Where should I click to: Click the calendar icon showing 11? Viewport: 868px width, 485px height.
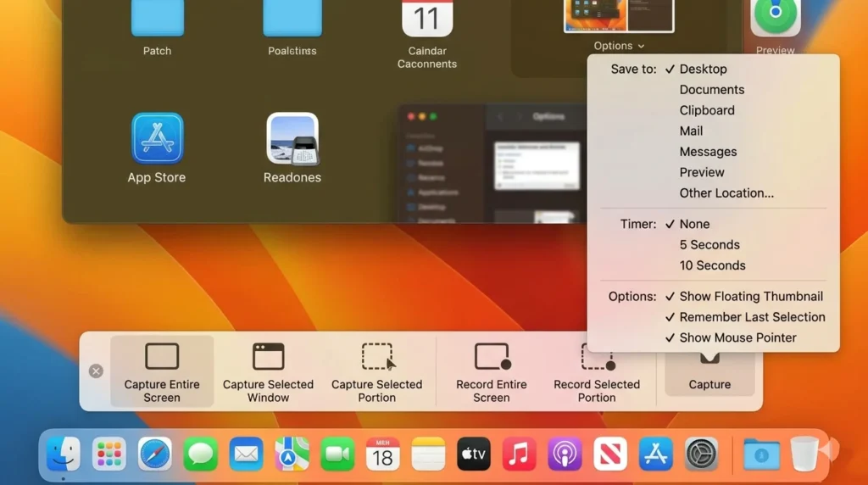pos(427,19)
